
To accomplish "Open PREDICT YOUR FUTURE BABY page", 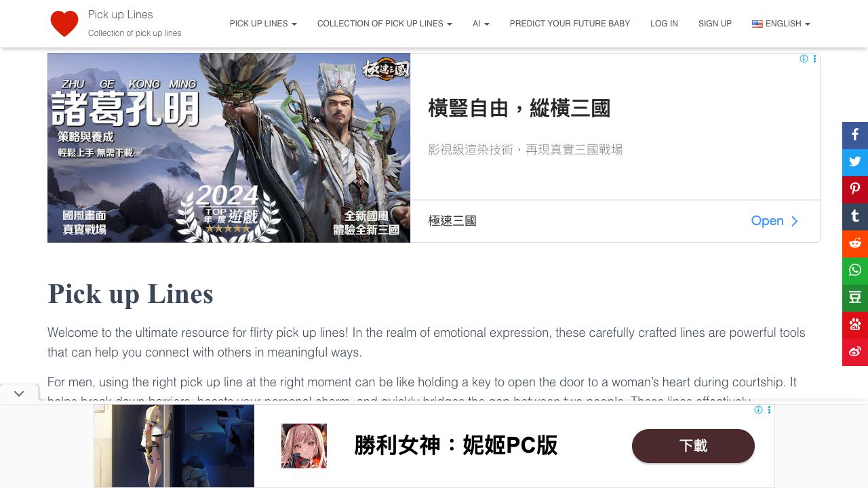I will (x=570, y=24).
